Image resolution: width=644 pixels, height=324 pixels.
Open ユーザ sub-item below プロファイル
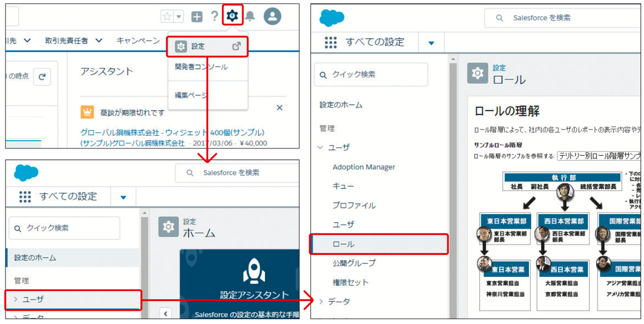(343, 225)
